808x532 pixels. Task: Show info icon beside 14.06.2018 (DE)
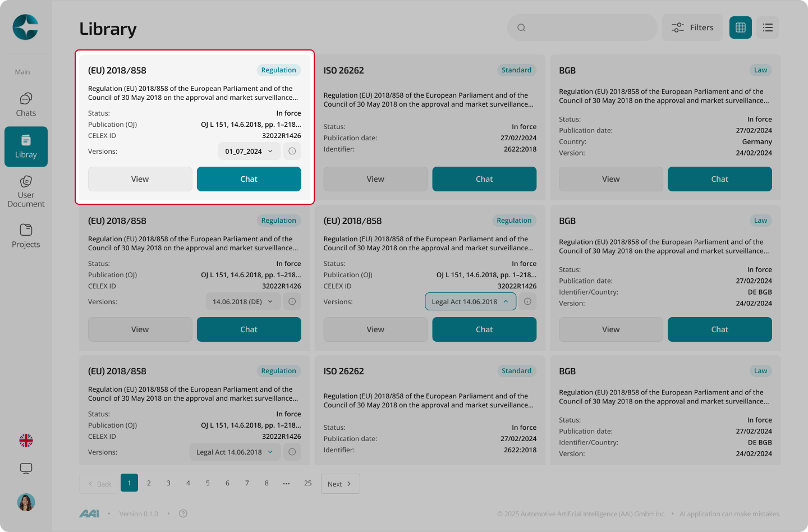(292, 301)
